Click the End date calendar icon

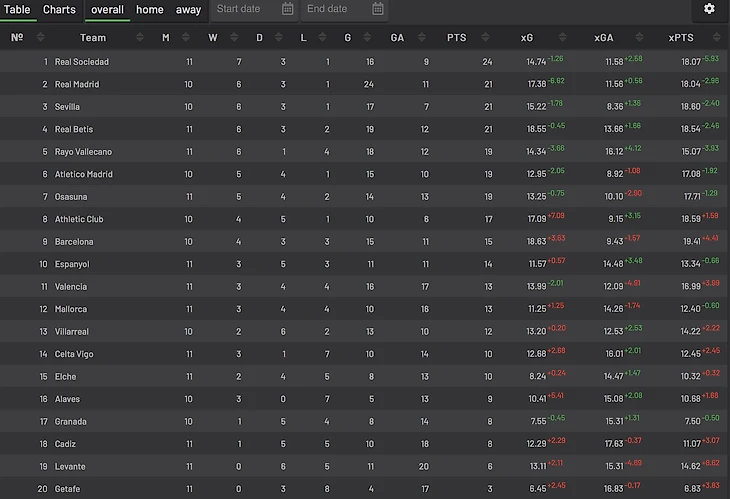(x=378, y=9)
